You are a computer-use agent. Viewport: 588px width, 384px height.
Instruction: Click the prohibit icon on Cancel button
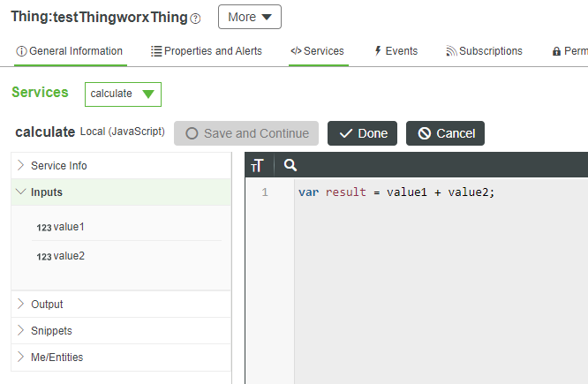425,133
